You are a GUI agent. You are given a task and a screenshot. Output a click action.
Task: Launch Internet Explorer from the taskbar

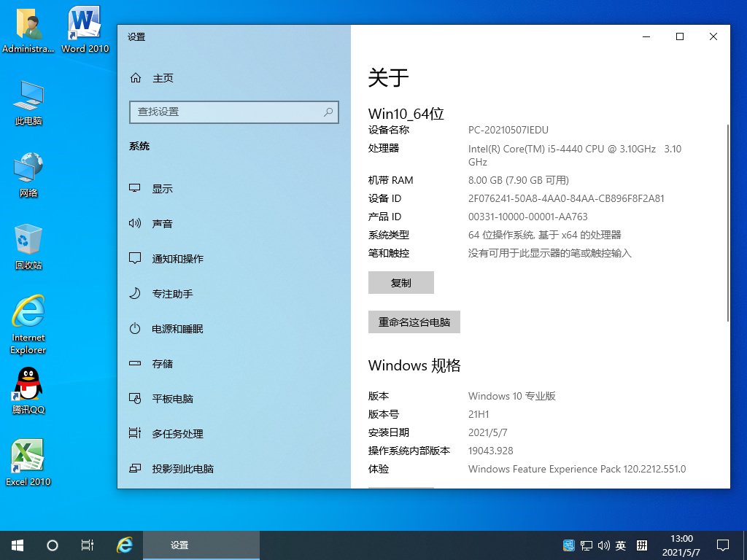[x=125, y=545]
